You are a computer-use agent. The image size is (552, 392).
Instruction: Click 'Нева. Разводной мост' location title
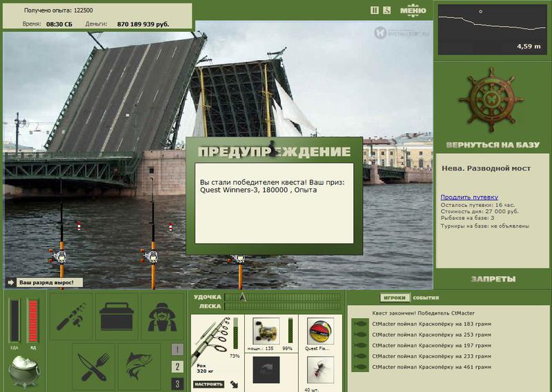tap(486, 168)
